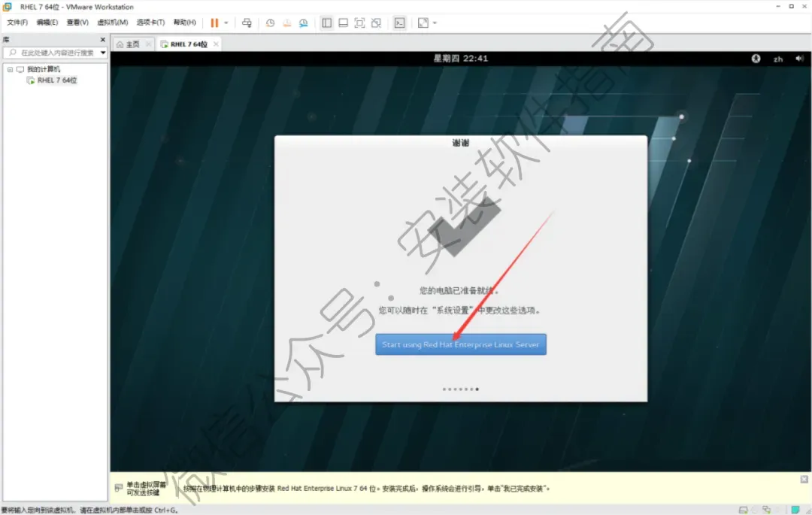Image resolution: width=812 pixels, height=515 pixels.
Task: Close the library panel
Action: 102,39
